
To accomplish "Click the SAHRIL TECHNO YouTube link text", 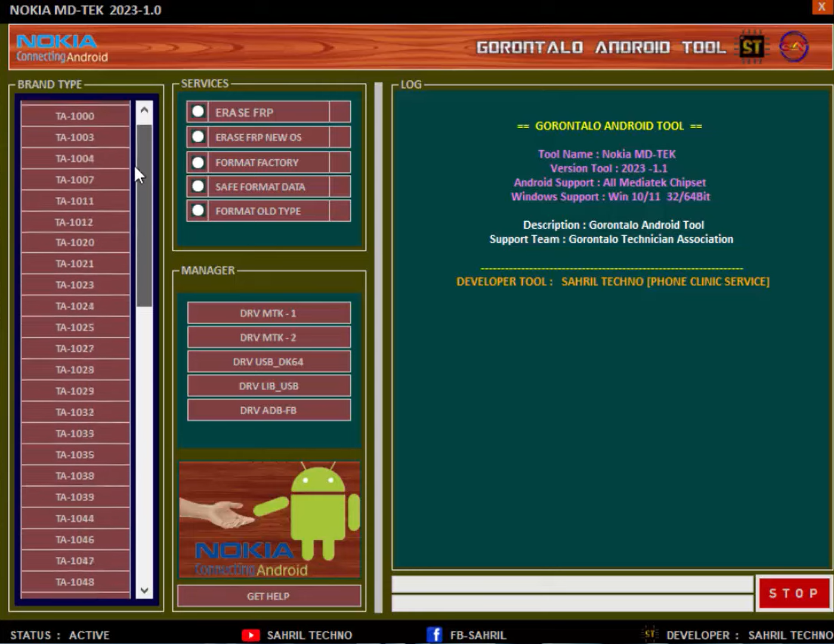I will tap(310, 635).
